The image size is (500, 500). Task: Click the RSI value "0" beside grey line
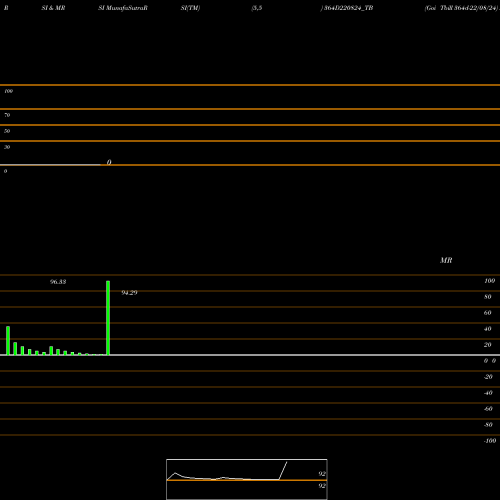(x=109, y=162)
